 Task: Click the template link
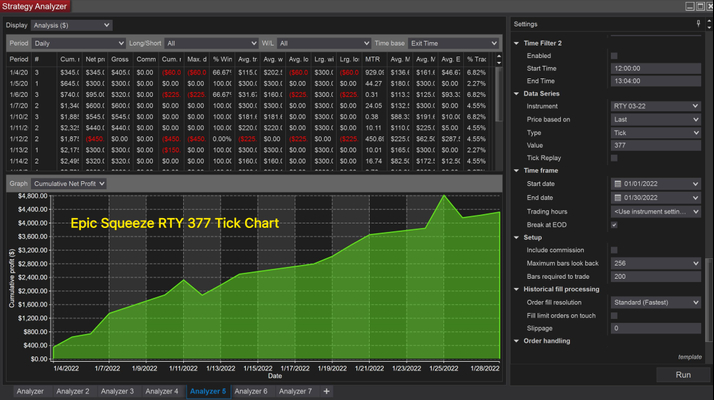click(689, 356)
